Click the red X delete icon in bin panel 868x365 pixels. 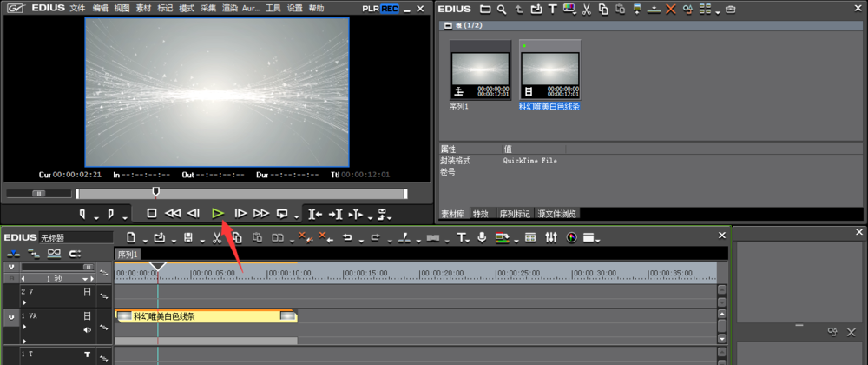[x=670, y=10]
